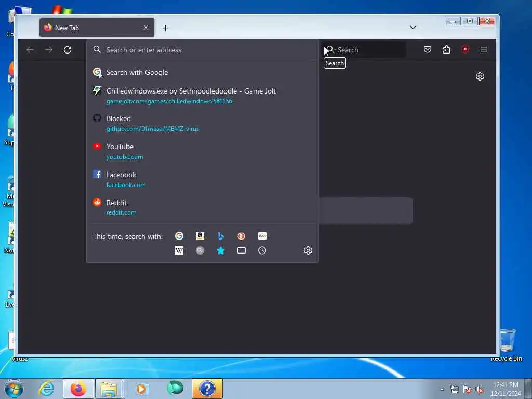The width and height of the screenshot is (532, 399).
Task: Search history via the clock icon
Action: (x=262, y=250)
